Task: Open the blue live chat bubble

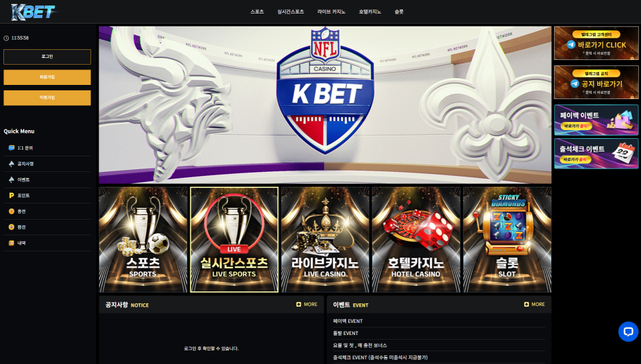Action: point(628,332)
